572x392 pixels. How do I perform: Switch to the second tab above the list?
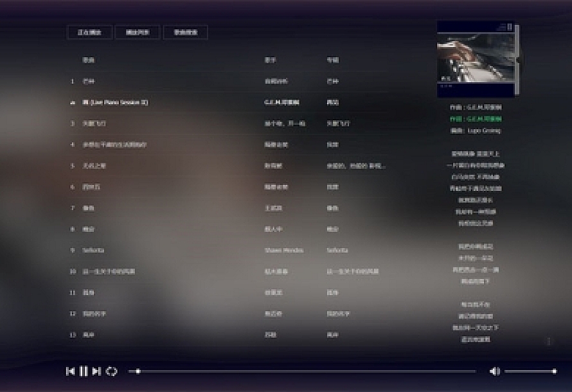coord(137,32)
